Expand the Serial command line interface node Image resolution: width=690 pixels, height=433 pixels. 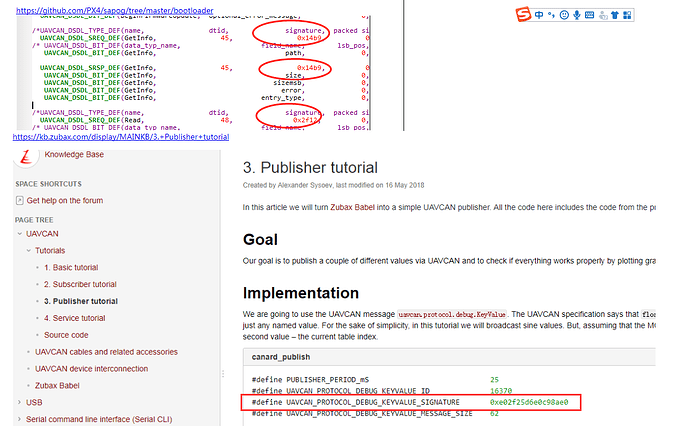[x=19, y=419]
